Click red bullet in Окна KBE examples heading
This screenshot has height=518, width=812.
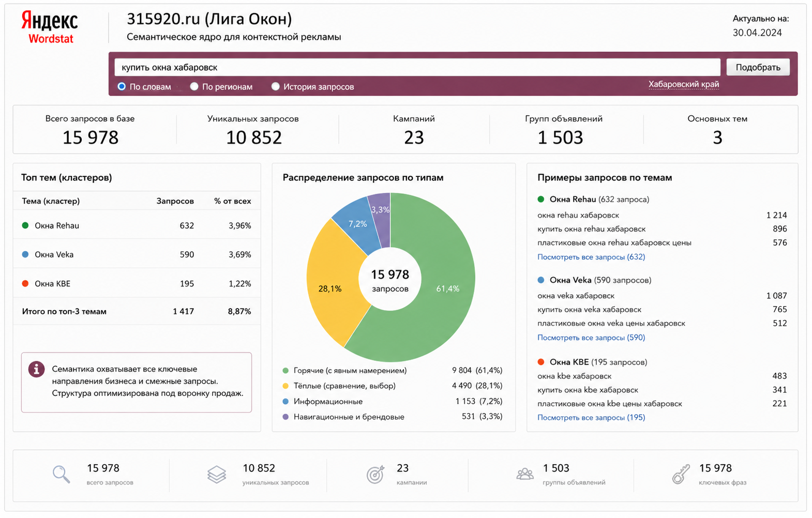[x=541, y=362]
